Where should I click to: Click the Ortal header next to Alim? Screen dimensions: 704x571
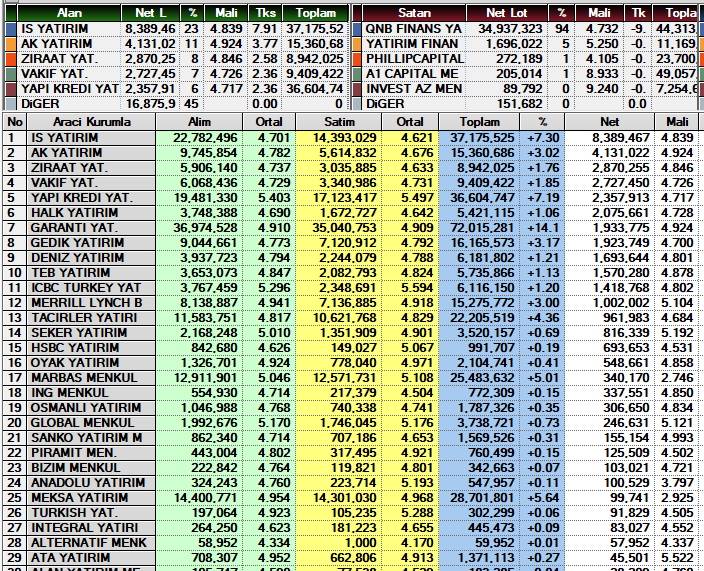click(x=269, y=122)
